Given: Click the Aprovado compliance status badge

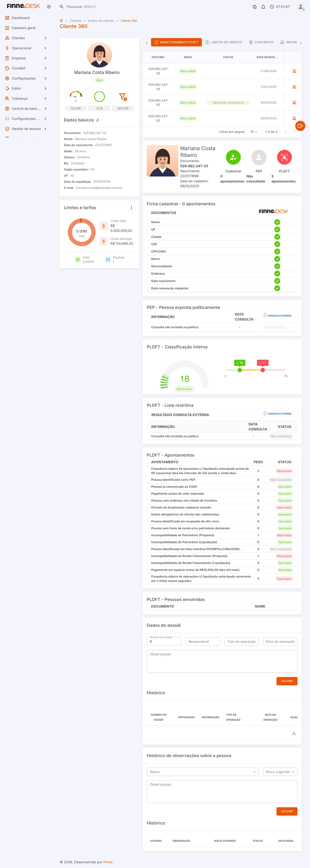Looking at the screenshot, I should 228,103.
